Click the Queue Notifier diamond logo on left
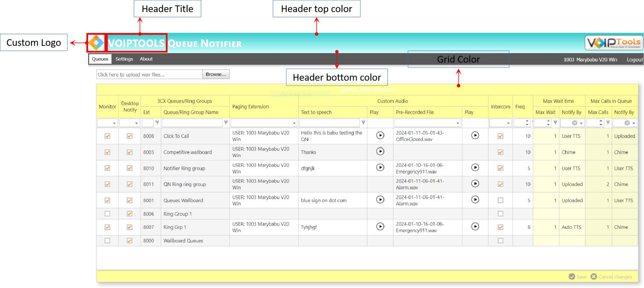644x288 pixels. [96, 43]
